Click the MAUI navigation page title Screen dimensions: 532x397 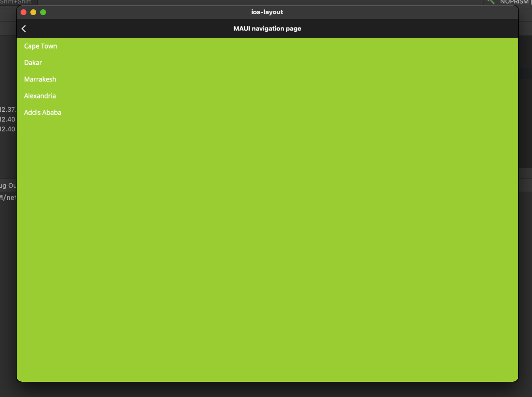[267, 28]
